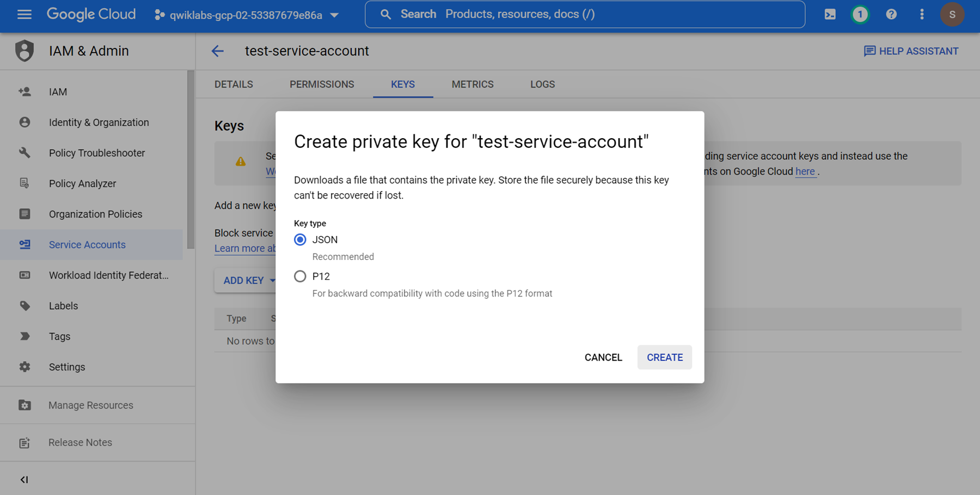Click the Google Cloud logo
The image size is (980, 495).
click(x=91, y=14)
